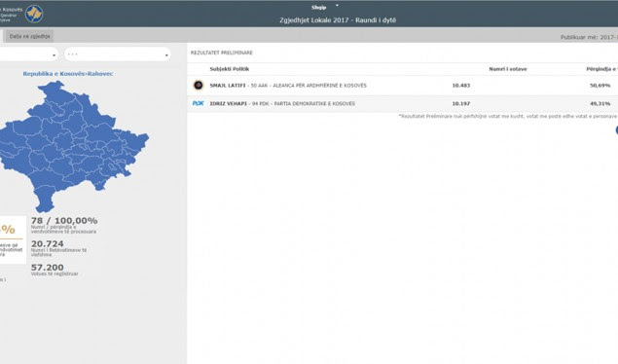Screen dimensions: 618x364
Task: Click the PDK party logo icon
Action: [x=199, y=103]
